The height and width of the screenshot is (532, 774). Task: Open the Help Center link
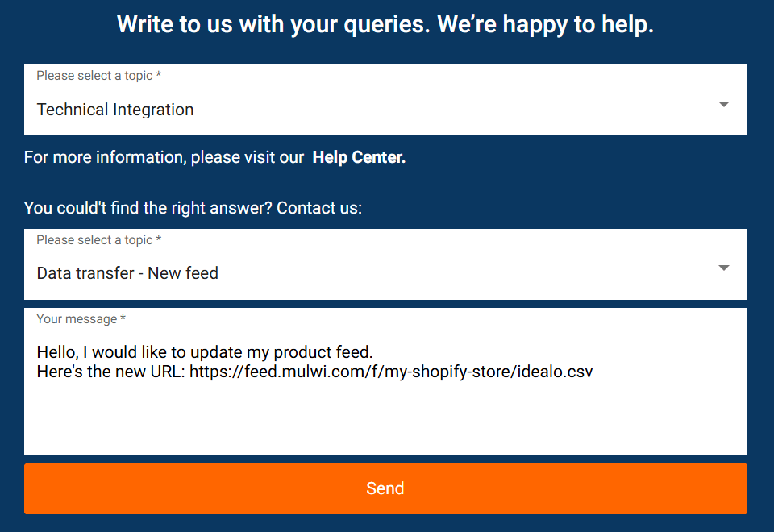(x=358, y=157)
